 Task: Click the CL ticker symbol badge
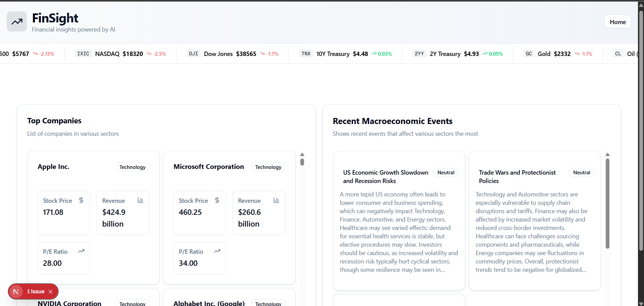(x=618, y=54)
